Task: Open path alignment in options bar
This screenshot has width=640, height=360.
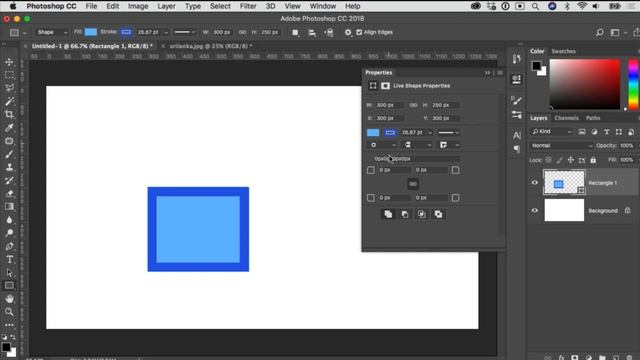Action: pos(312,33)
